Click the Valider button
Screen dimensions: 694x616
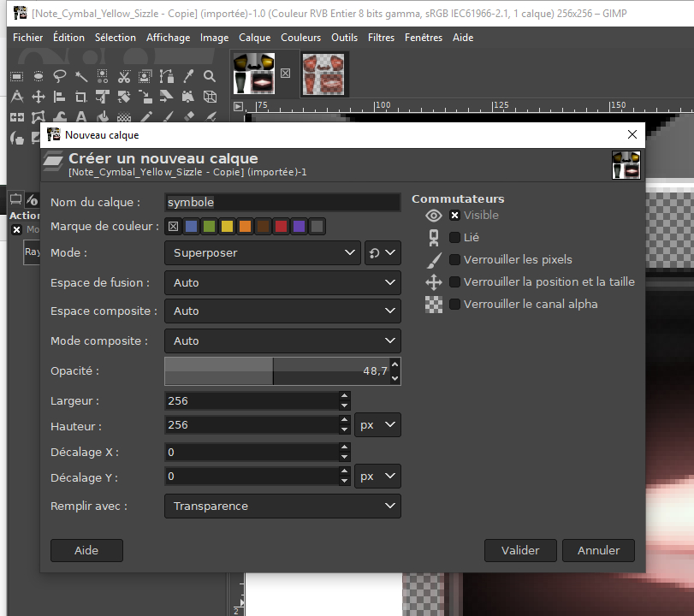click(x=520, y=550)
